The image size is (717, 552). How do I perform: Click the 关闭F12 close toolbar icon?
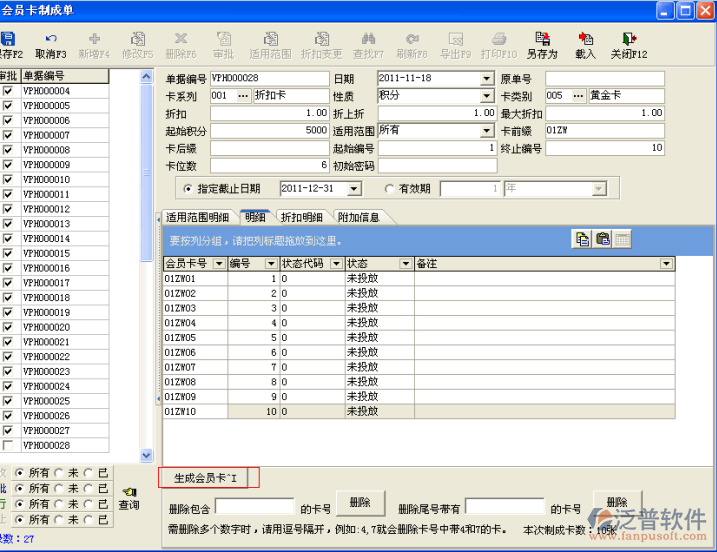[x=629, y=44]
